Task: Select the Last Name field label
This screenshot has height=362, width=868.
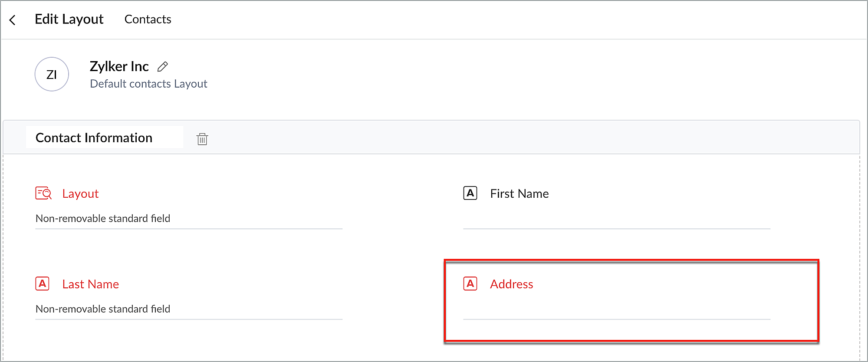Action: pos(91,284)
